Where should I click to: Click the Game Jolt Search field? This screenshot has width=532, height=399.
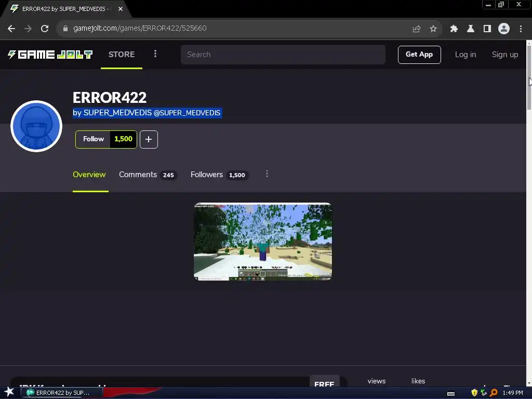[283, 55]
